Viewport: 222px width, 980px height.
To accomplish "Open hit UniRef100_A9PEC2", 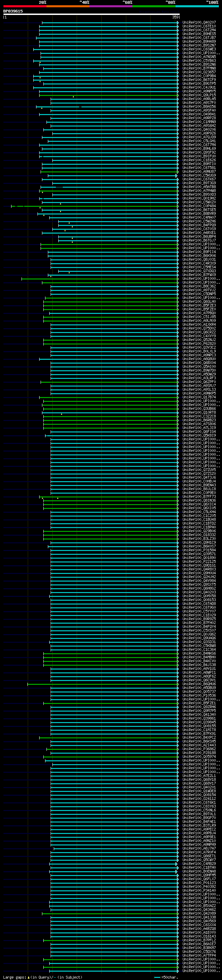I will (199, 829).
